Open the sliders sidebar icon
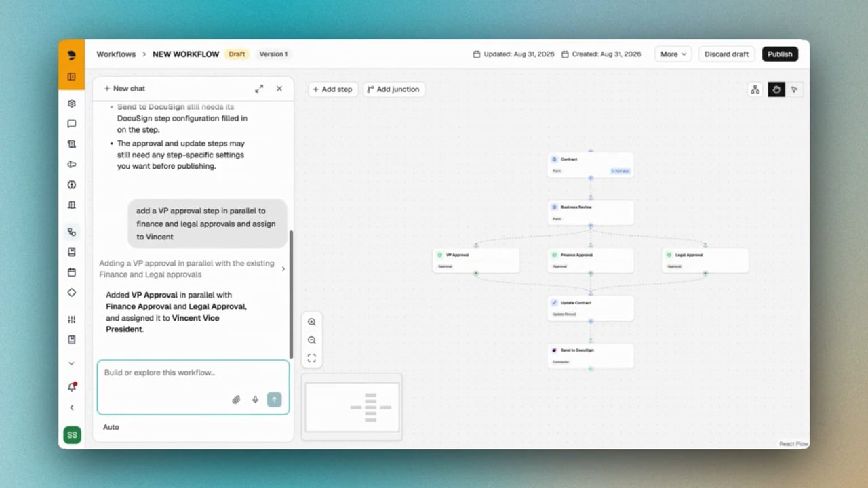Viewport: 868px width, 488px height. click(71, 320)
